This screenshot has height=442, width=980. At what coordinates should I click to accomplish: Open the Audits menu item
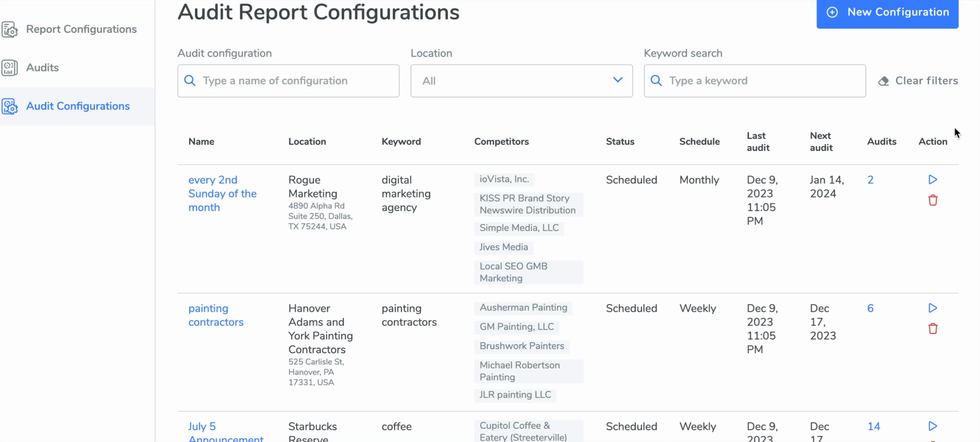click(x=42, y=68)
